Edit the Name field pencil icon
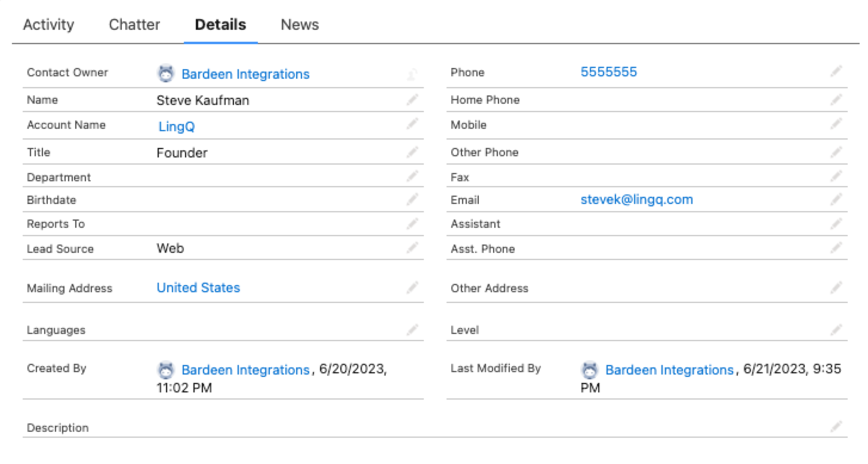The width and height of the screenshot is (868, 464). (x=413, y=100)
